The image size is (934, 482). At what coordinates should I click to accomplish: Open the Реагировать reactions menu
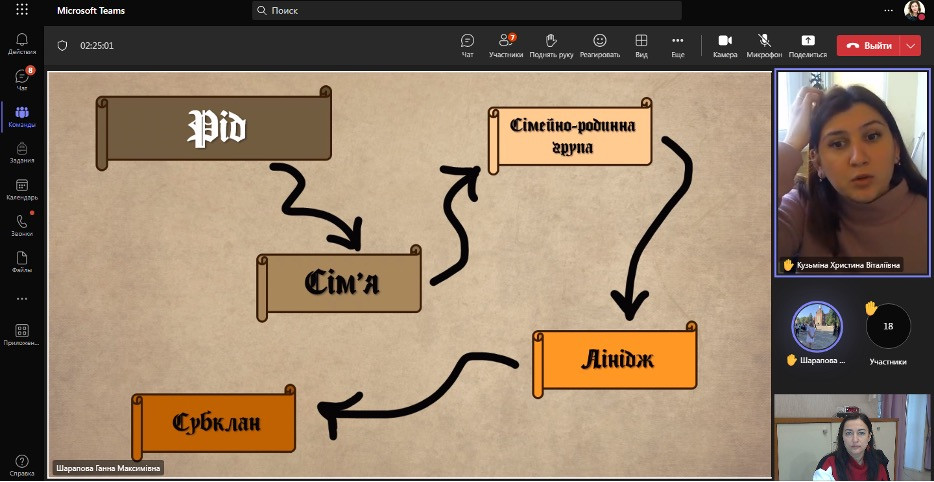(599, 45)
